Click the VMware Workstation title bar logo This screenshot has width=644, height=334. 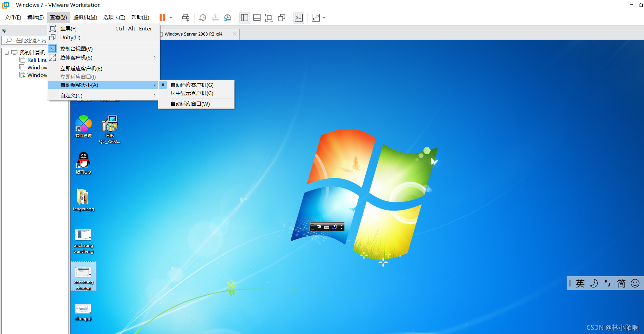5,5
